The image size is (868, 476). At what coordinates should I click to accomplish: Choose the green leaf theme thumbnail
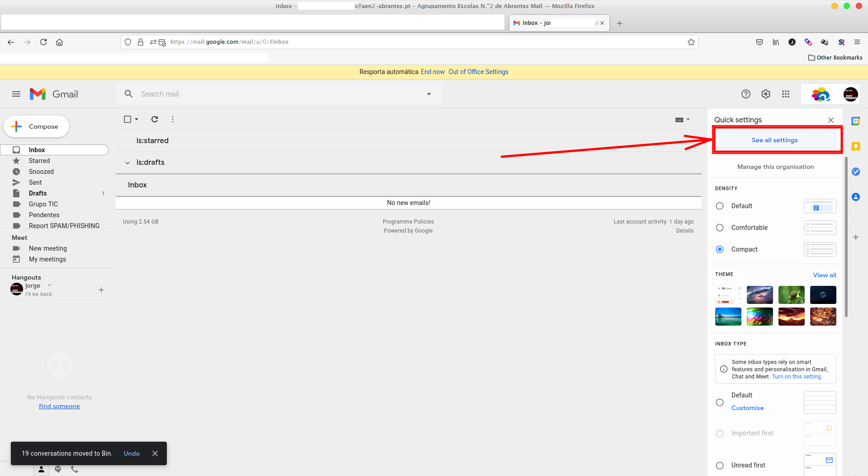tap(791, 295)
